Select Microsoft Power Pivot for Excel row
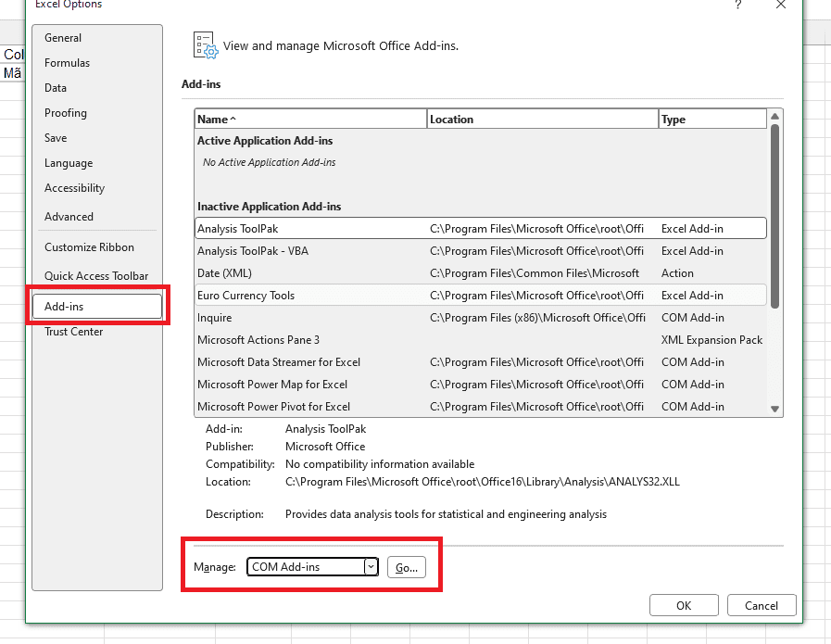The height and width of the screenshot is (644, 831). [x=481, y=407]
